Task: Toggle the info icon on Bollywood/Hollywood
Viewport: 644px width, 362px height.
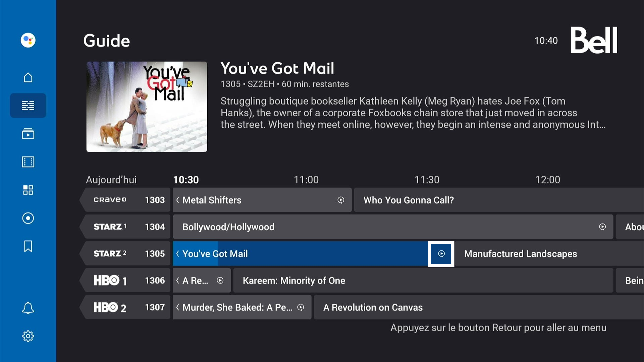Action: pos(602,227)
